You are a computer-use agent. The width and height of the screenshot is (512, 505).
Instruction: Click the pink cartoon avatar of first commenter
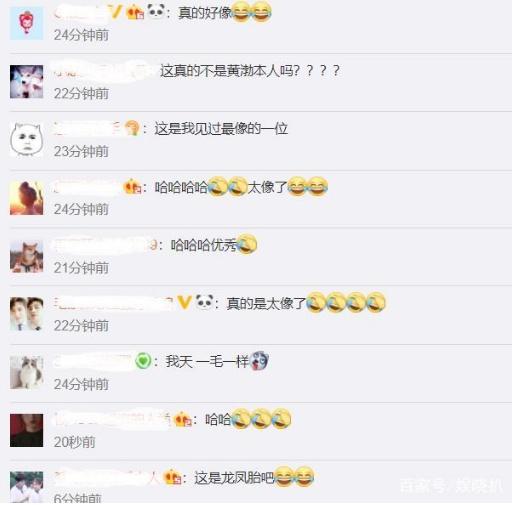pyautogui.click(x=26, y=23)
